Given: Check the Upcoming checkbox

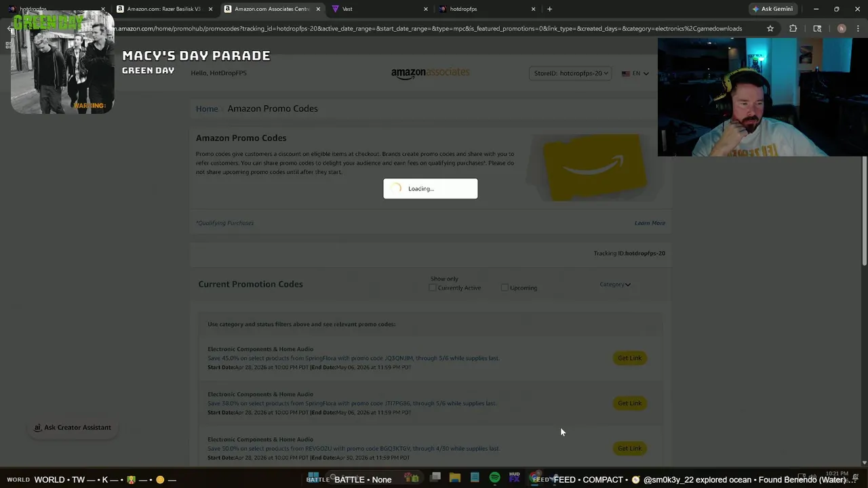Looking at the screenshot, I should coord(505,287).
